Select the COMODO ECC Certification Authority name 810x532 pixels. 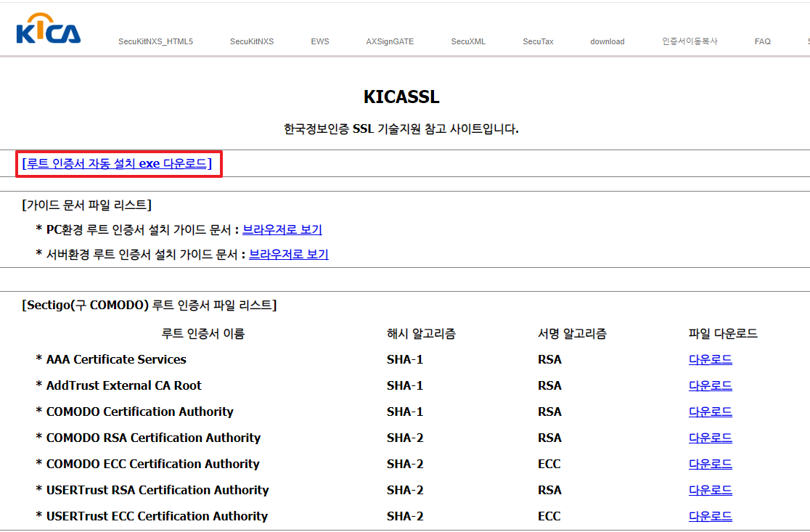[x=153, y=465]
